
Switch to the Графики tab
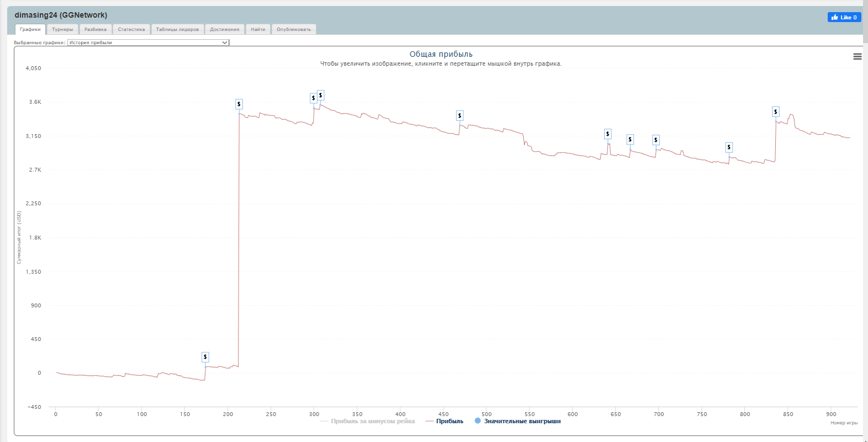[x=30, y=29]
